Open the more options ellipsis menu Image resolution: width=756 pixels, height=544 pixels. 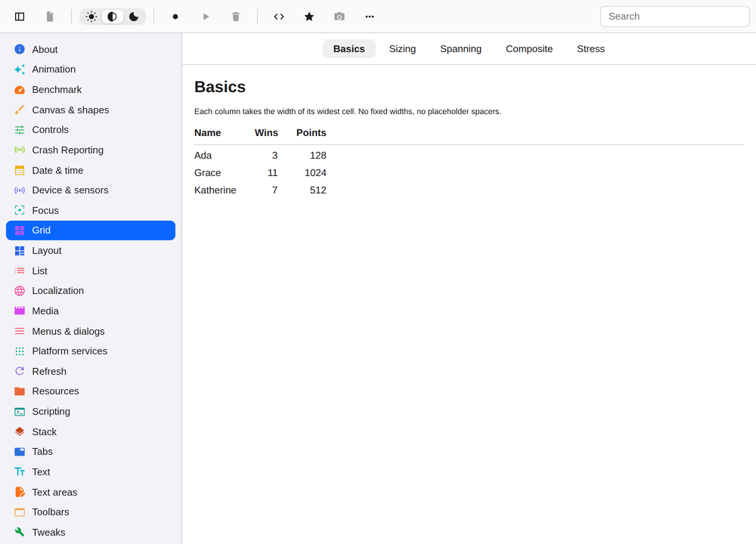(x=370, y=17)
